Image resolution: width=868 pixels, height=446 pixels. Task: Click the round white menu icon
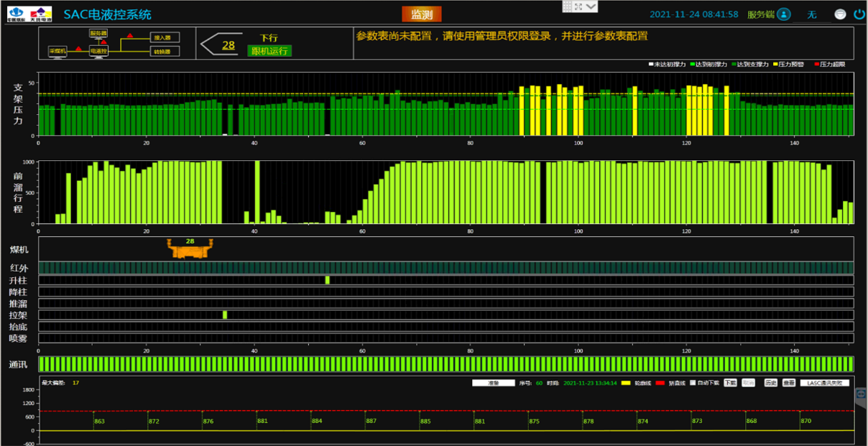840,14
